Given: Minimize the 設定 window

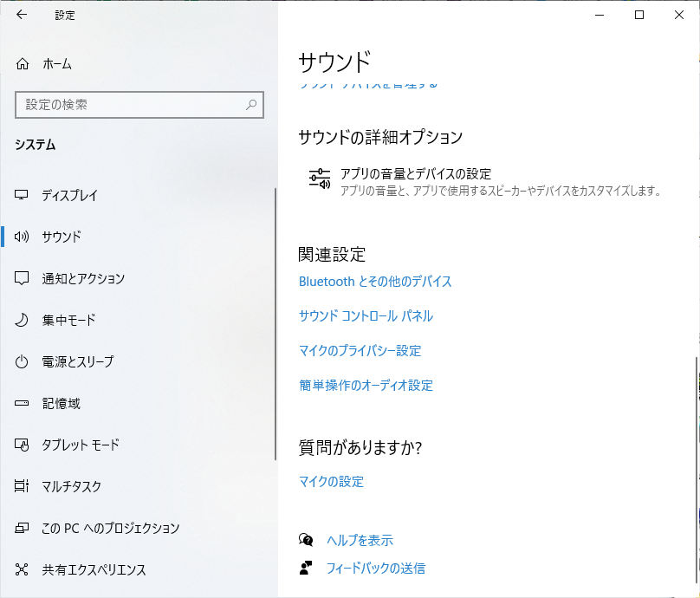Looking at the screenshot, I should click(x=600, y=15).
